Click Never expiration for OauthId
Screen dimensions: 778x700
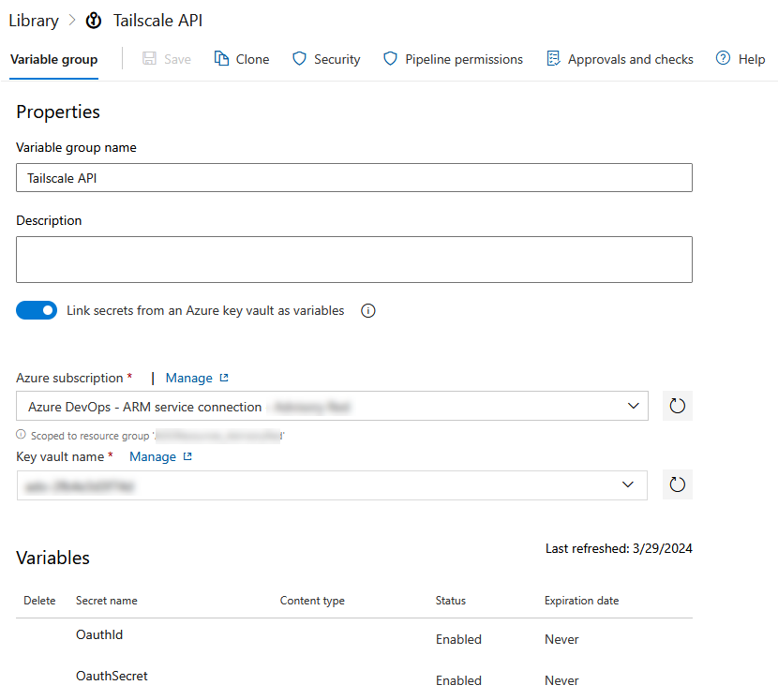click(561, 639)
